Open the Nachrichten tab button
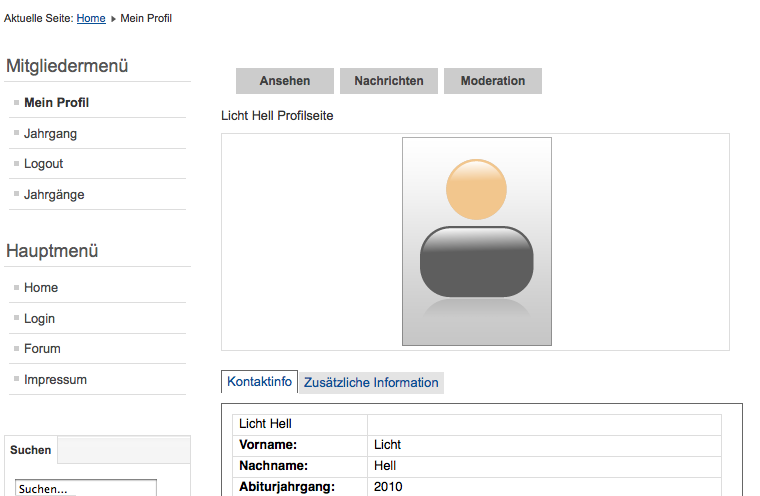760x496 pixels. coord(389,81)
